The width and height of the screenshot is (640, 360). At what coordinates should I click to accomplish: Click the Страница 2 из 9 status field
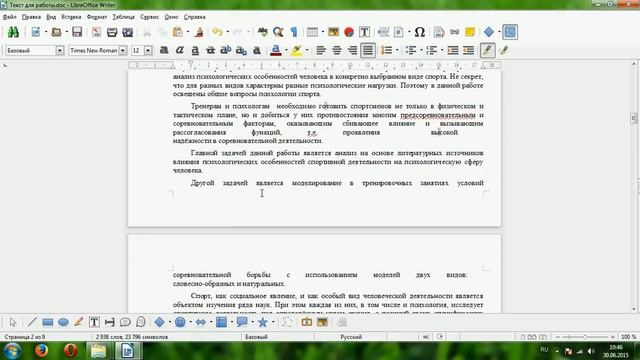(x=24, y=337)
